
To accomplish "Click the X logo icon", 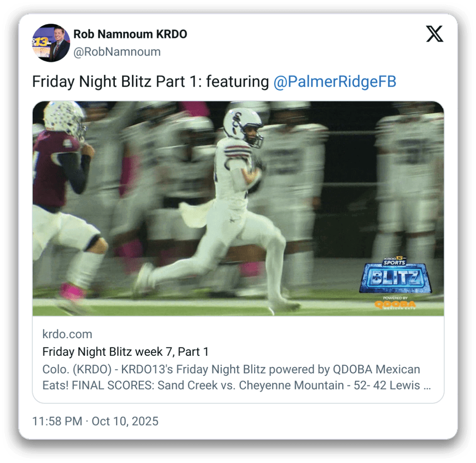I will [434, 33].
